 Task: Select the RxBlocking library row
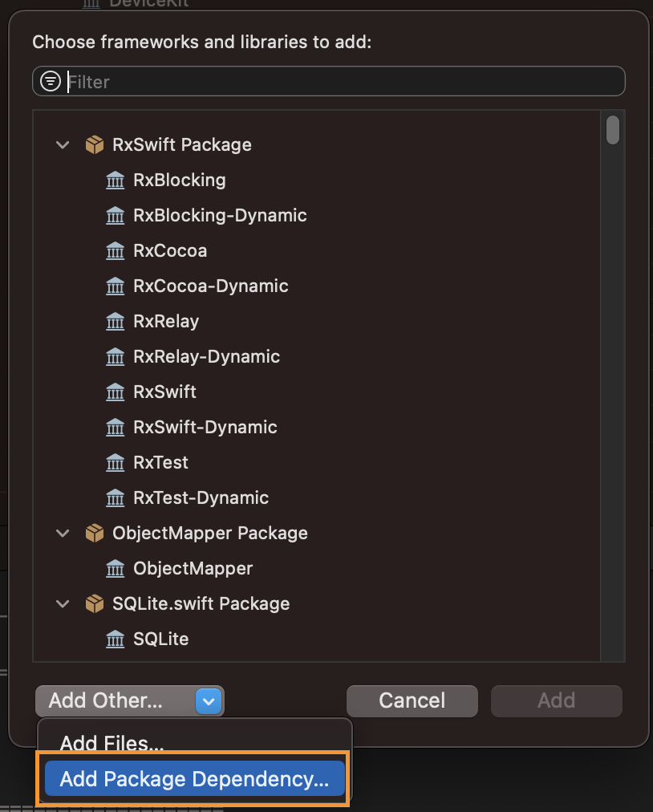click(x=317, y=181)
